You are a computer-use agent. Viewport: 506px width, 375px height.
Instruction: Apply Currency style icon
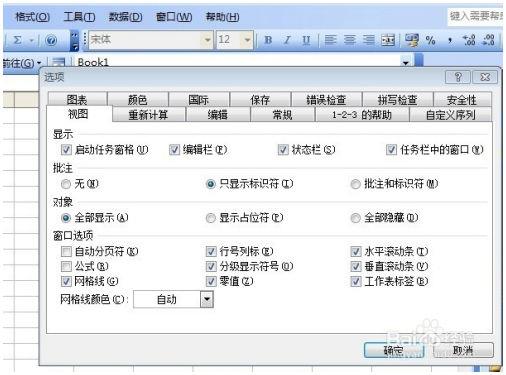pos(412,40)
